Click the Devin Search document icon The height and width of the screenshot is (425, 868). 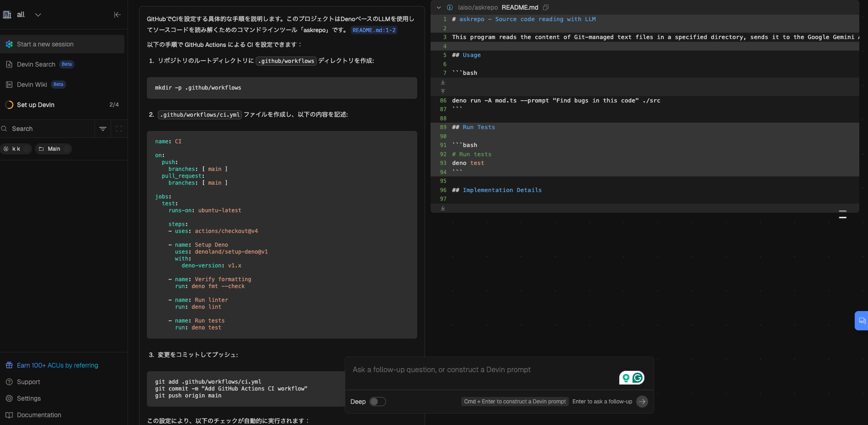9,64
